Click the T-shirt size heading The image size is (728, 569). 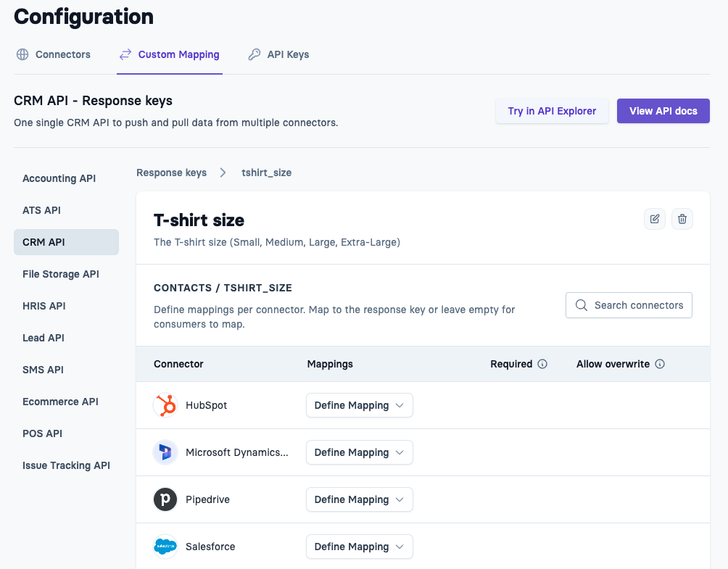point(199,220)
